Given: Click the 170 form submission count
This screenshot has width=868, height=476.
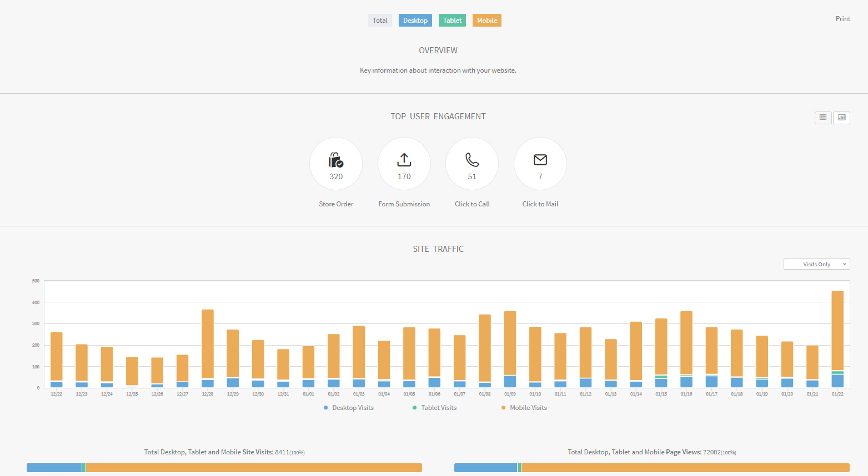Looking at the screenshot, I should pyautogui.click(x=404, y=176).
